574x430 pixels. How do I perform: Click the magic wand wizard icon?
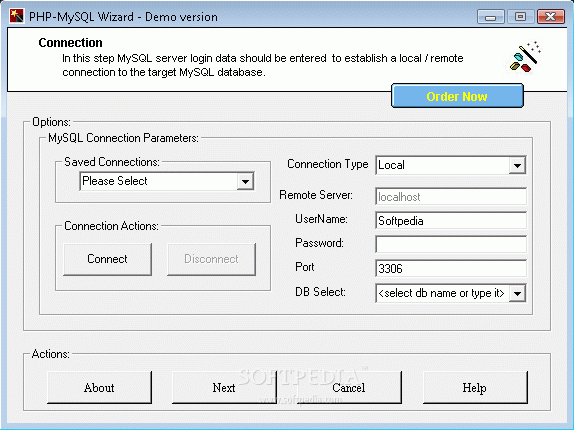(526, 57)
